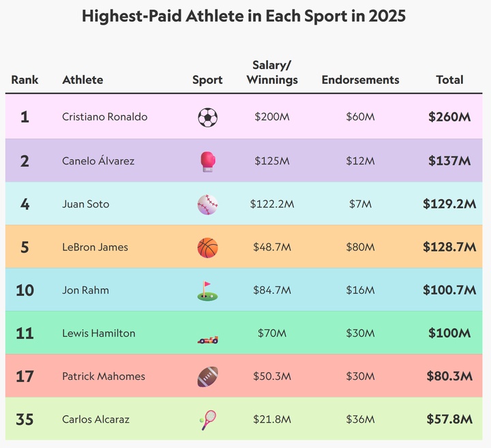Click the soccer ball icon
This screenshot has width=491, height=448.
point(207,117)
